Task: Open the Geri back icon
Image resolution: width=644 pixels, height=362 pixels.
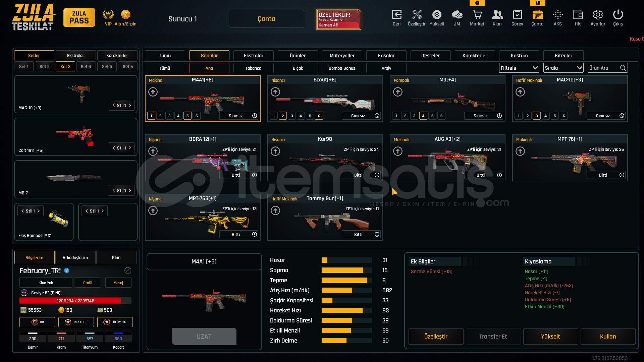Action: pyautogui.click(x=397, y=17)
